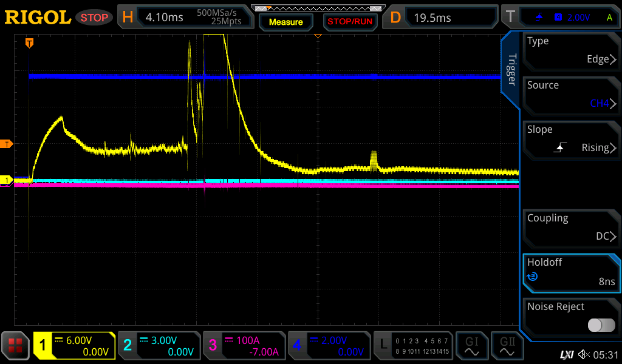Open the function navigation icon at bottom-left
Screen dimensions: 622x364
16,346
